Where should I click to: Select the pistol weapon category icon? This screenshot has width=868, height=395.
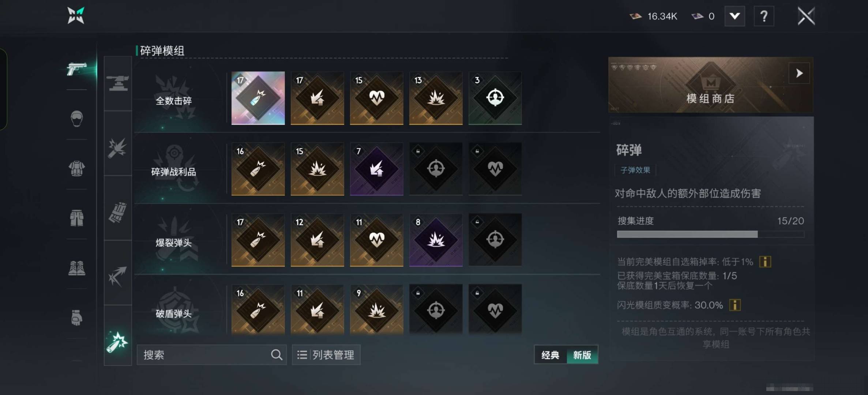tap(76, 69)
